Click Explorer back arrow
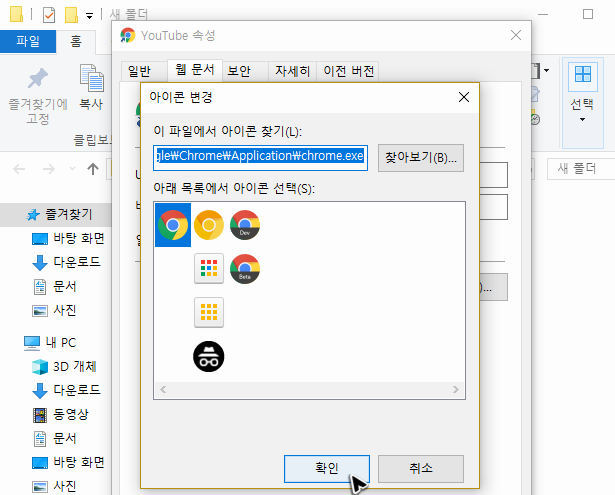The image size is (615, 495). (x=19, y=169)
